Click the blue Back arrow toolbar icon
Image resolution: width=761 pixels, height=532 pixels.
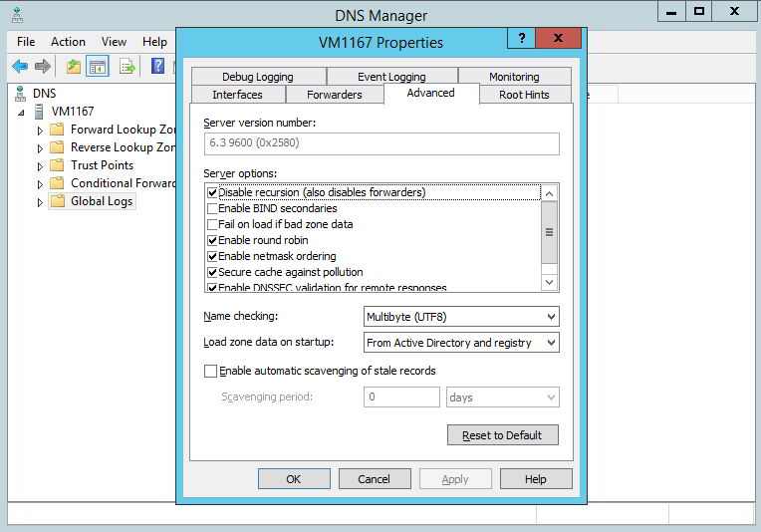pyautogui.click(x=20, y=66)
